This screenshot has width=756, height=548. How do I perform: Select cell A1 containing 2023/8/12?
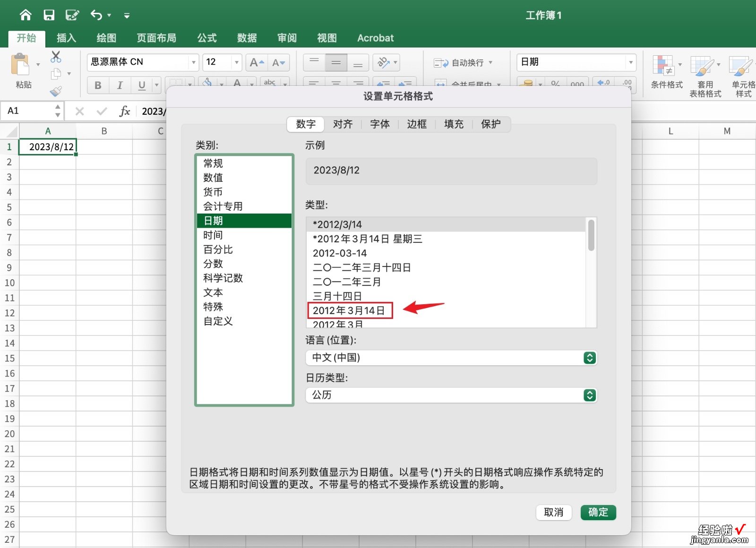tap(48, 147)
